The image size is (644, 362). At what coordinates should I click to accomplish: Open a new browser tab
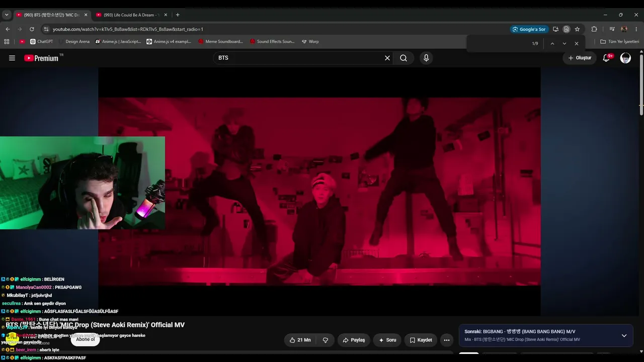tap(178, 15)
